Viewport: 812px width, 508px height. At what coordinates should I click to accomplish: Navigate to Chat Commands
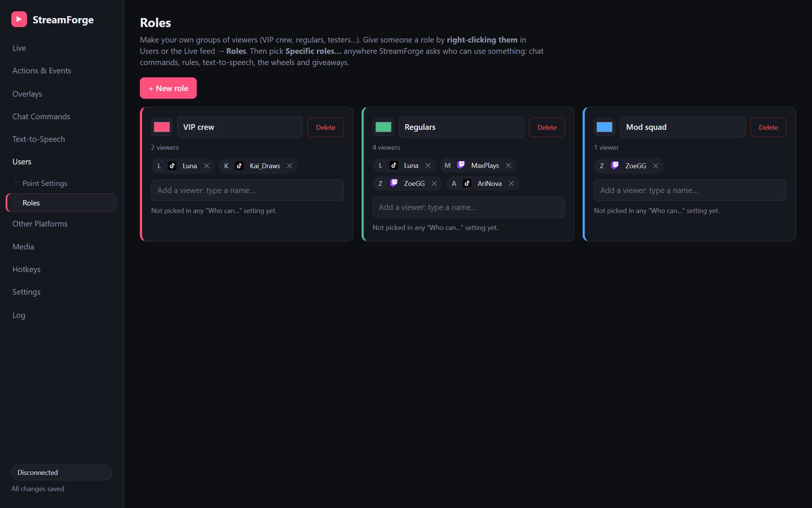tap(62, 117)
